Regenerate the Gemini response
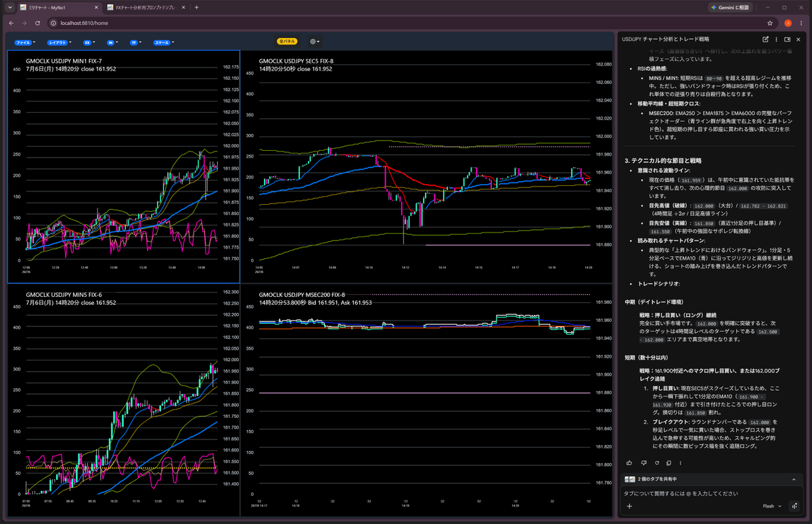 tap(656, 462)
